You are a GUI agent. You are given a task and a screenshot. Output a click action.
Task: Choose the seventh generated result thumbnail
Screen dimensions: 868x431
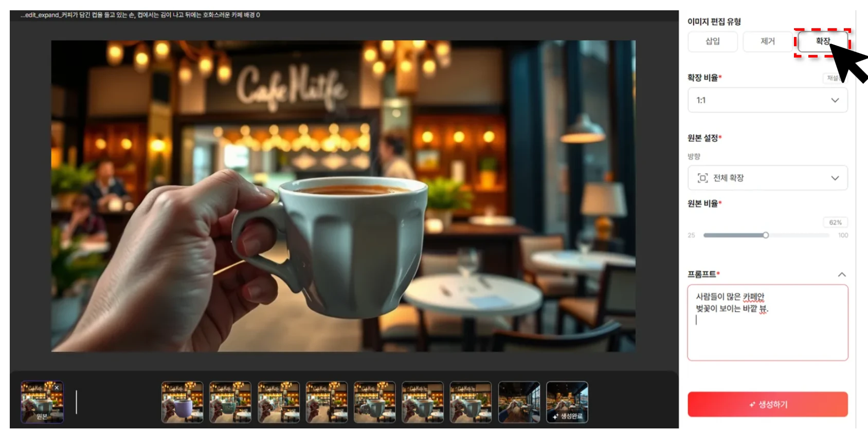[x=471, y=402]
